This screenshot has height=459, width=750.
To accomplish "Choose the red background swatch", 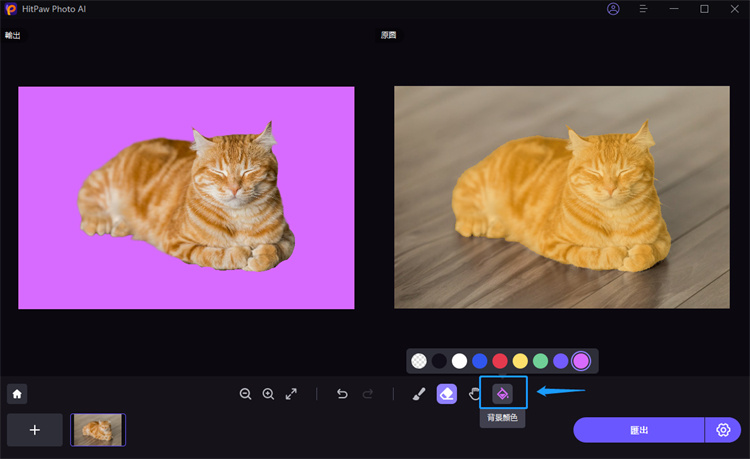I will 500,361.
